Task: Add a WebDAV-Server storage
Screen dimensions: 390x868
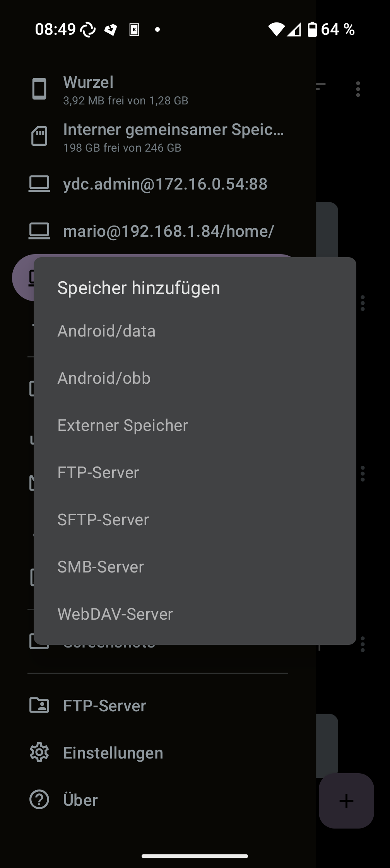Action: tap(195, 614)
